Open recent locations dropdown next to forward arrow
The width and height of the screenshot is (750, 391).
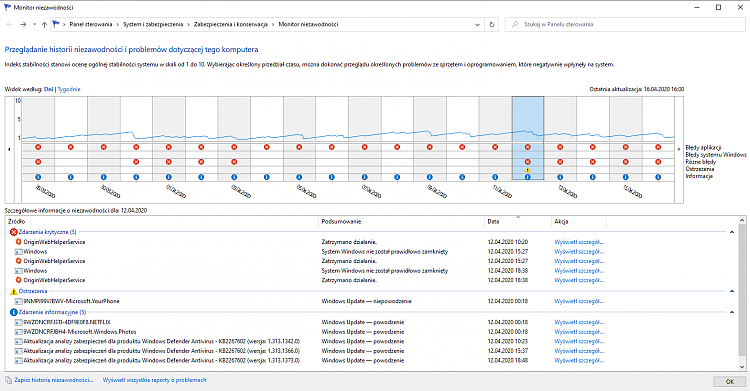pyautogui.click(x=34, y=24)
